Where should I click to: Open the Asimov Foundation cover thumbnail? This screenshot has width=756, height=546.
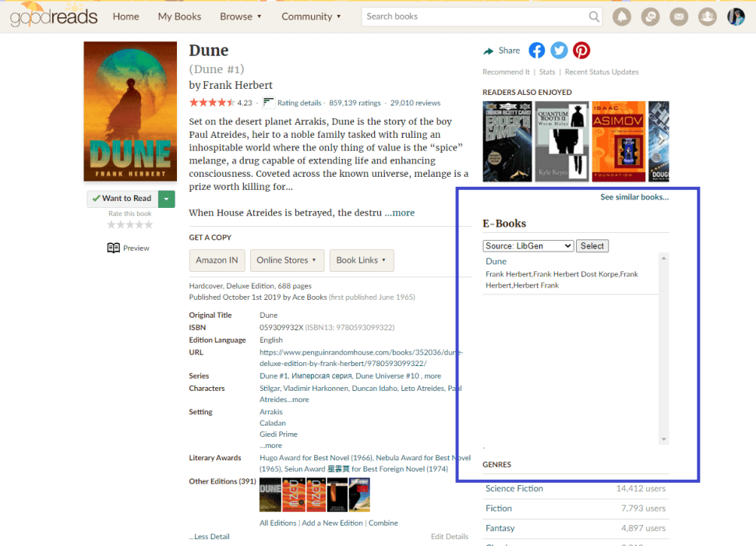click(x=619, y=141)
